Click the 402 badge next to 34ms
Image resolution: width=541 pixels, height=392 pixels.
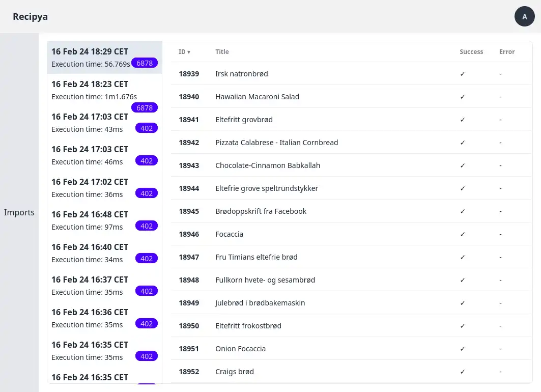click(147, 259)
